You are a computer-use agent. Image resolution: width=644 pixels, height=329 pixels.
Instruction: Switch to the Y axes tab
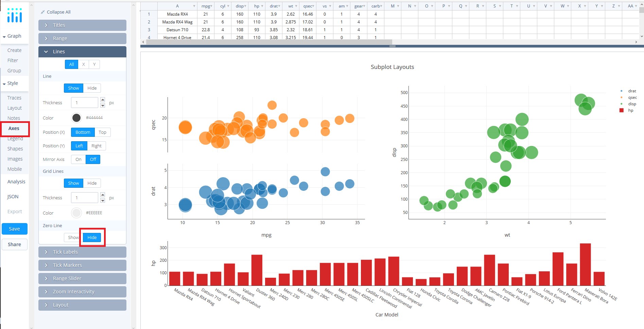click(94, 64)
